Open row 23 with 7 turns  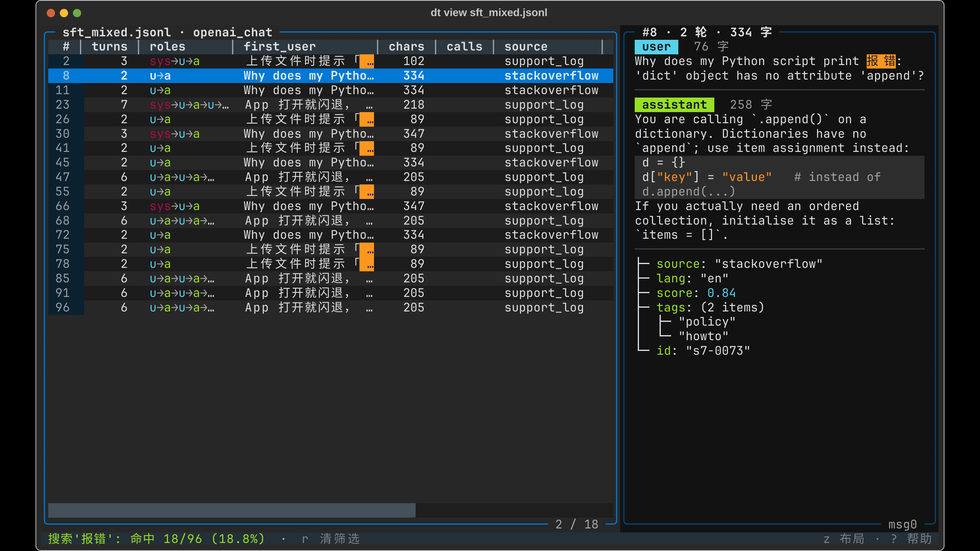tap(330, 105)
